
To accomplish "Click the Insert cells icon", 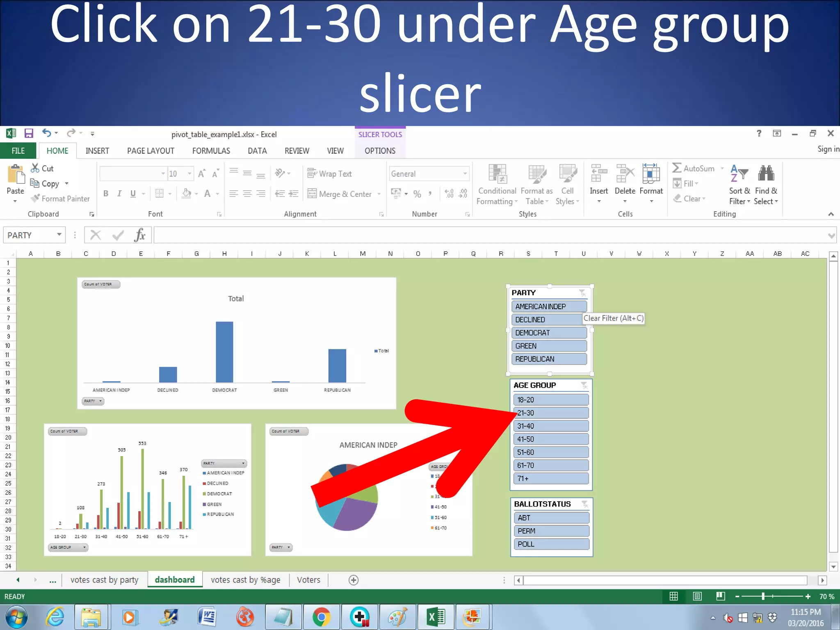I will pyautogui.click(x=599, y=174).
